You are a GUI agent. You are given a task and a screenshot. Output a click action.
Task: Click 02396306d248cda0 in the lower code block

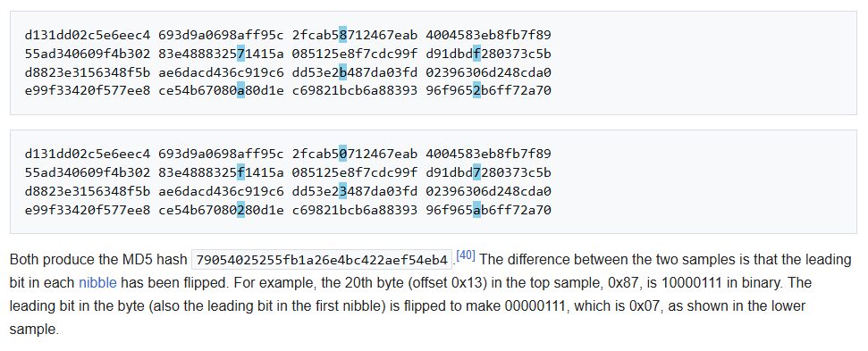point(489,191)
